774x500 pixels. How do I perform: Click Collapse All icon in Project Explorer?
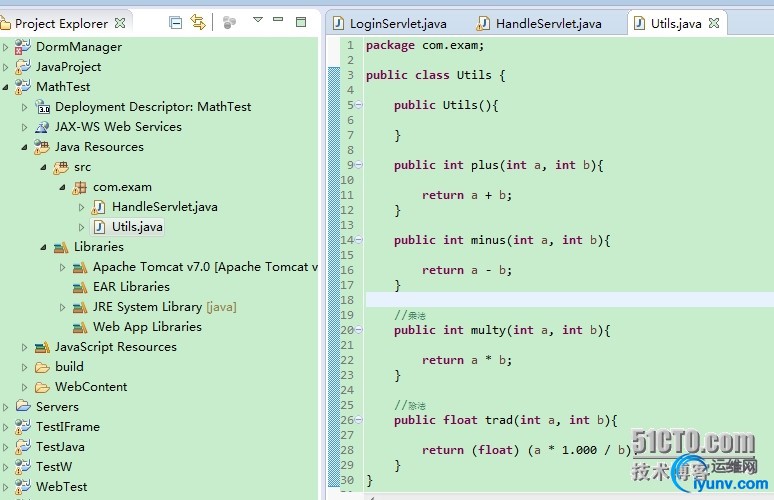[x=175, y=23]
